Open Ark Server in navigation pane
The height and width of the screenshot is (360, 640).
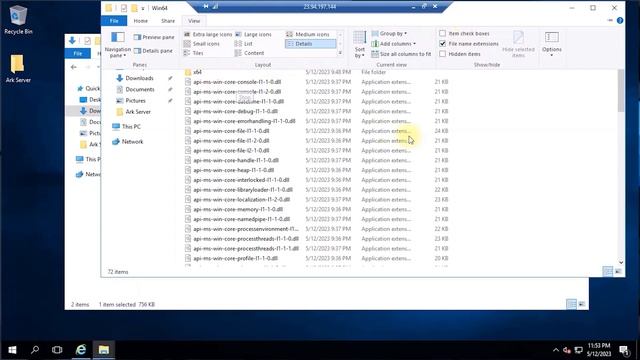click(138, 111)
